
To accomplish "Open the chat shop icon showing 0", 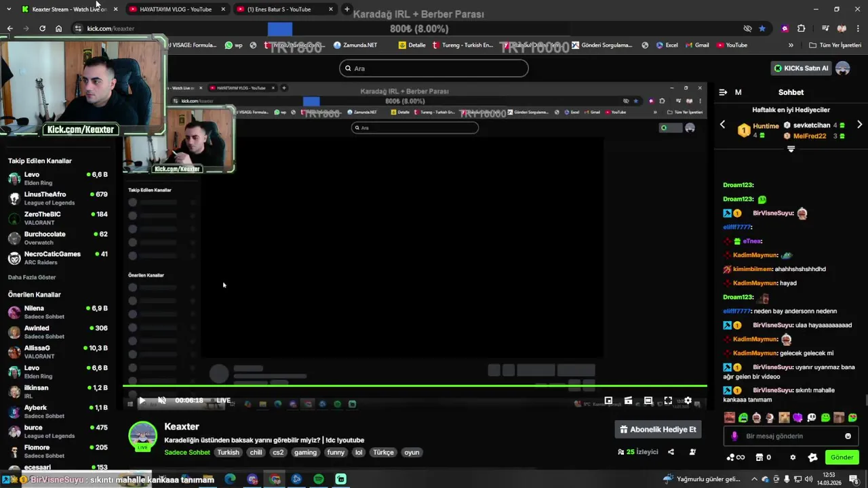I will tap(763, 457).
